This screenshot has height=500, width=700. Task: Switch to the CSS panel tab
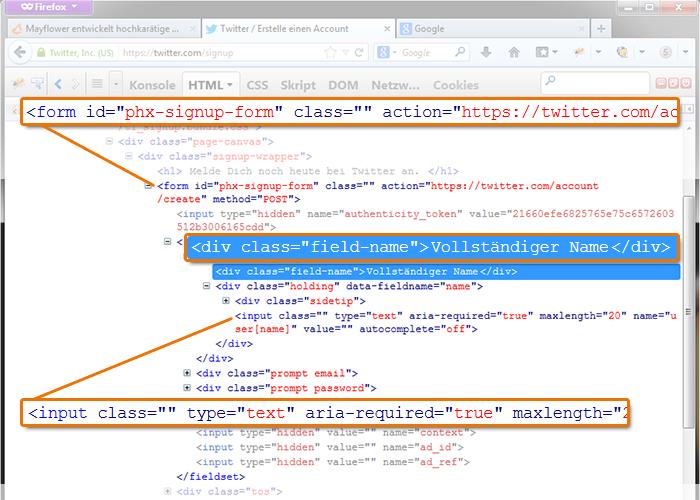(x=258, y=85)
